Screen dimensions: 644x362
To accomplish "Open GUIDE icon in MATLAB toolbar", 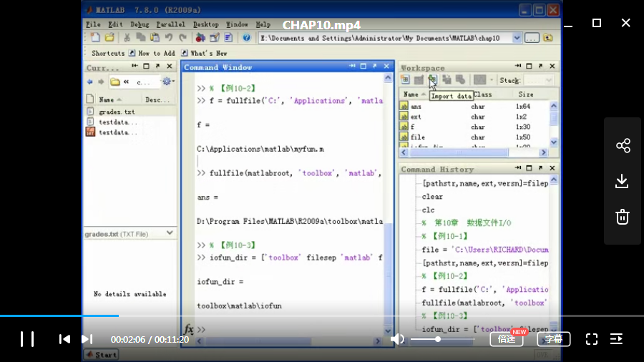I will 215,38.
